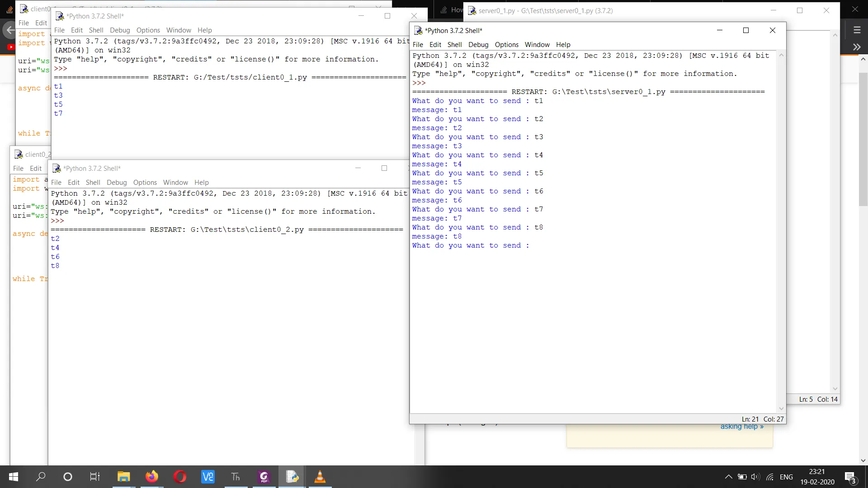
Task: Open Task View on the taskbar
Action: 95,477
